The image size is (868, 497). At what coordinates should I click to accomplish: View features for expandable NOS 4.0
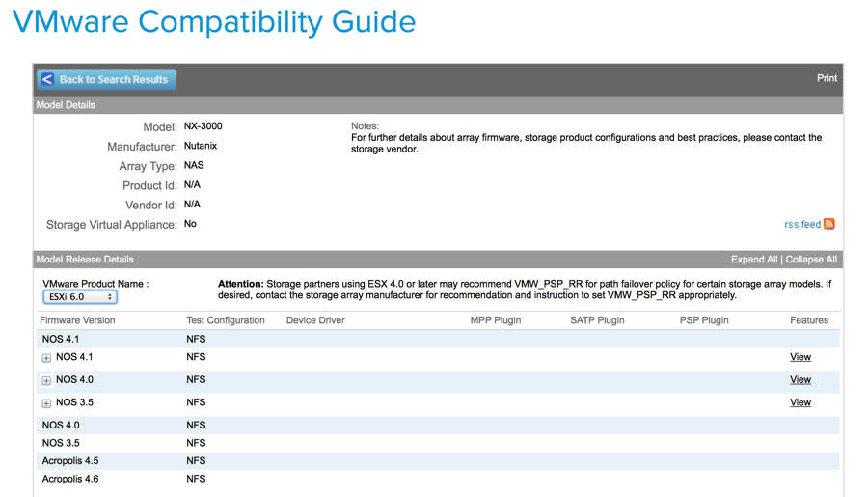tap(800, 379)
